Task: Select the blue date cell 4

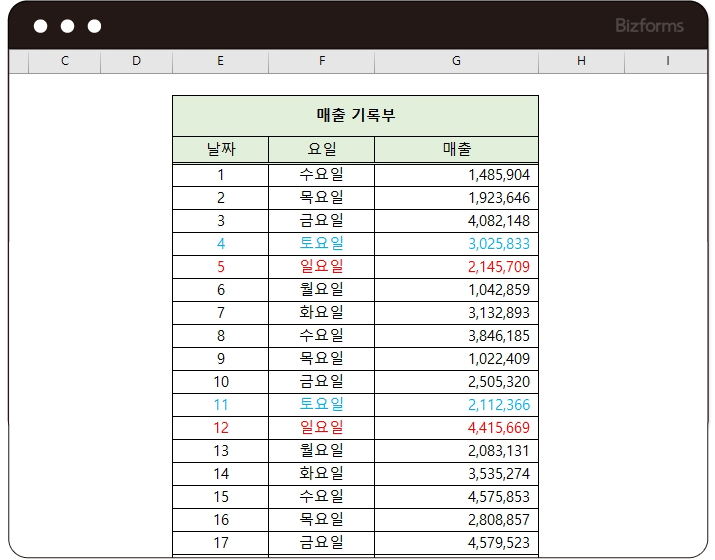Action: point(221,244)
